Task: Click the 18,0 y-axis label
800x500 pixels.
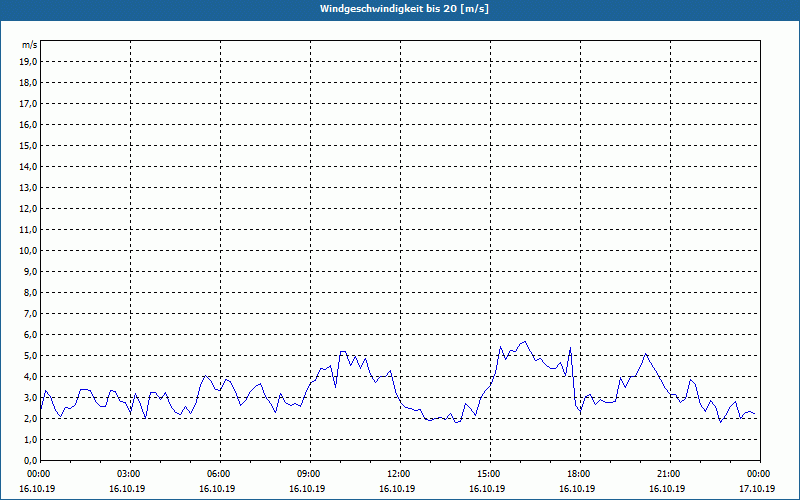Action: point(29,83)
